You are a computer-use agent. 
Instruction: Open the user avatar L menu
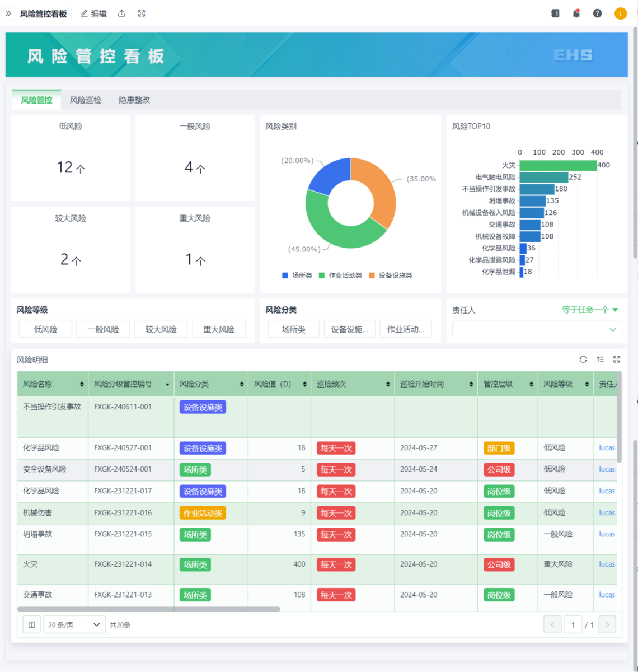[x=621, y=13]
